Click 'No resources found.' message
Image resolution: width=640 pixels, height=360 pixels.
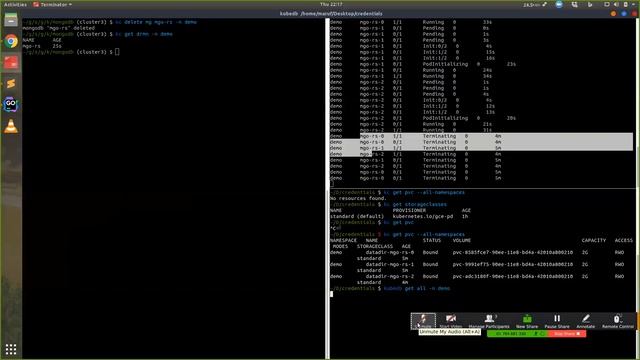(x=358, y=198)
